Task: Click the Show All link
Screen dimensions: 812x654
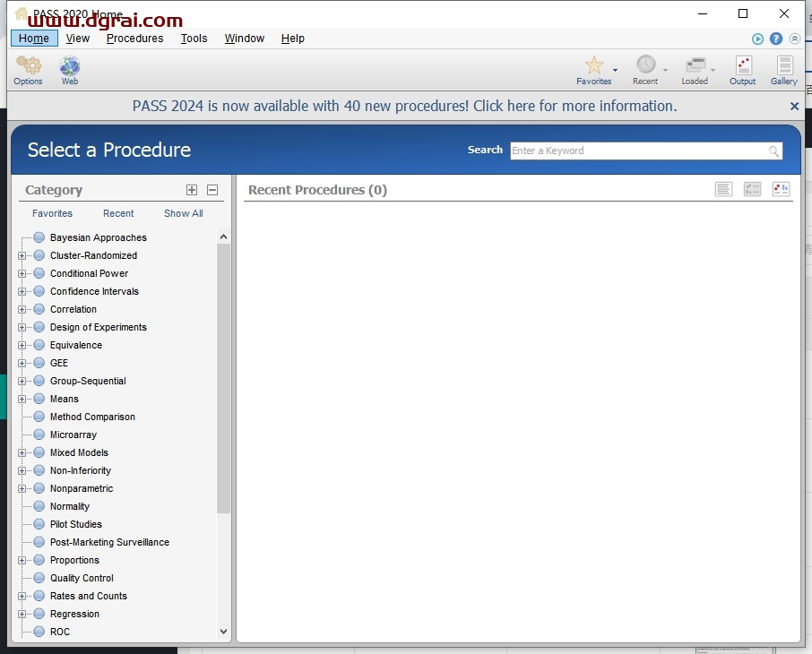Action: click(x=184, y=213)
